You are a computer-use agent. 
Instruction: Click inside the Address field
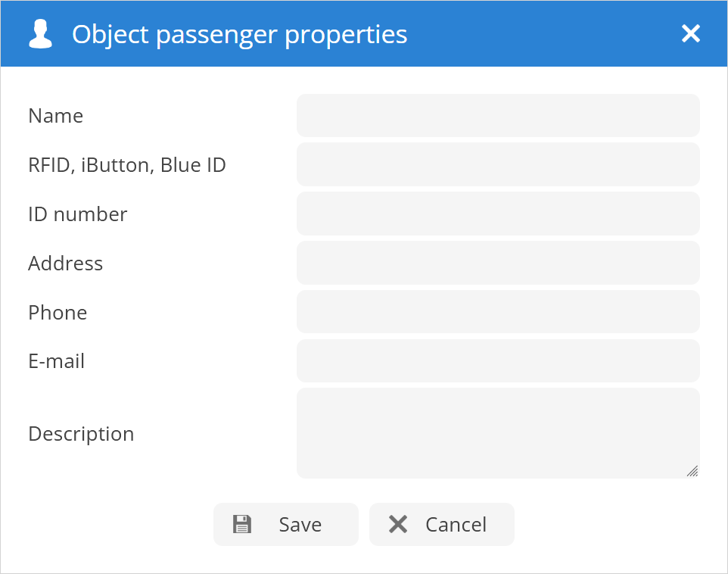tap(498, 263)
